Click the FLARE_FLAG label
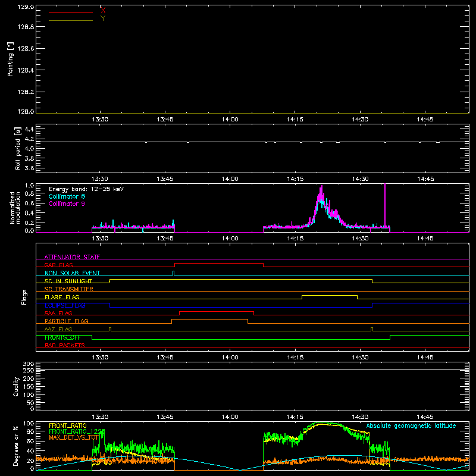The width and height of the screenshot is (476, 476). tap(62, 297)
